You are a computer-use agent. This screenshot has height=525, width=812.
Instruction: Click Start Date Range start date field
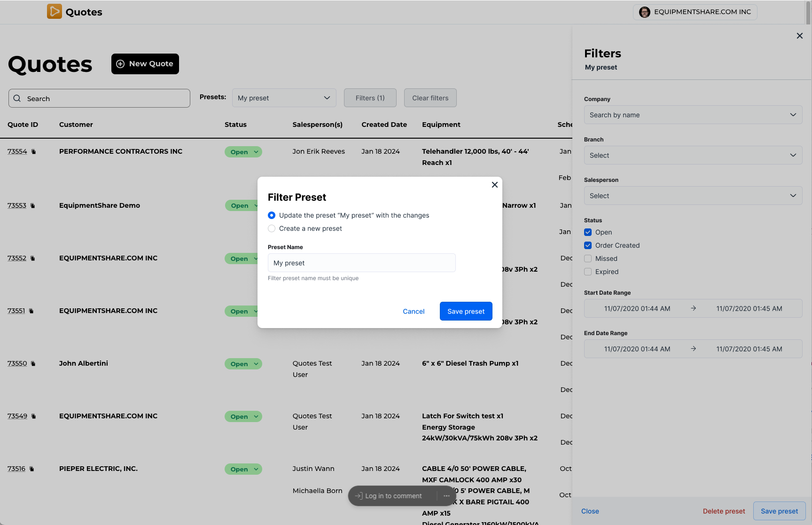637,308
